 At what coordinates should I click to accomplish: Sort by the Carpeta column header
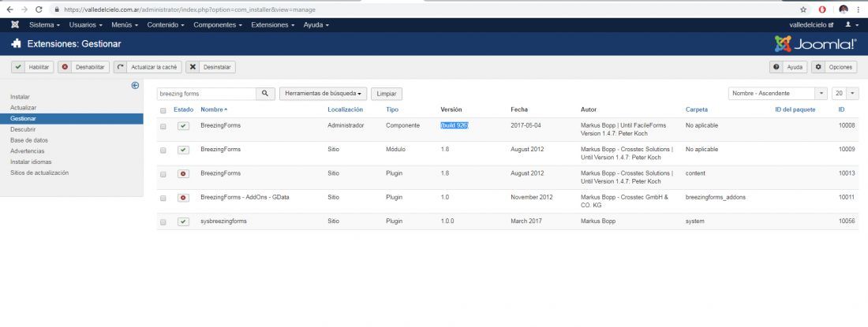(x=697, y=110)
